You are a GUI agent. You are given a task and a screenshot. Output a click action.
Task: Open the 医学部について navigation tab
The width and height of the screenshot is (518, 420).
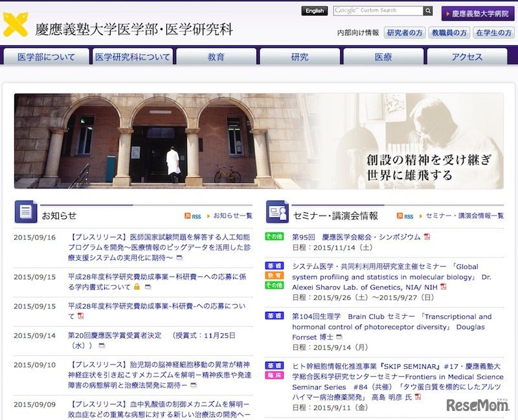point(46,57)
